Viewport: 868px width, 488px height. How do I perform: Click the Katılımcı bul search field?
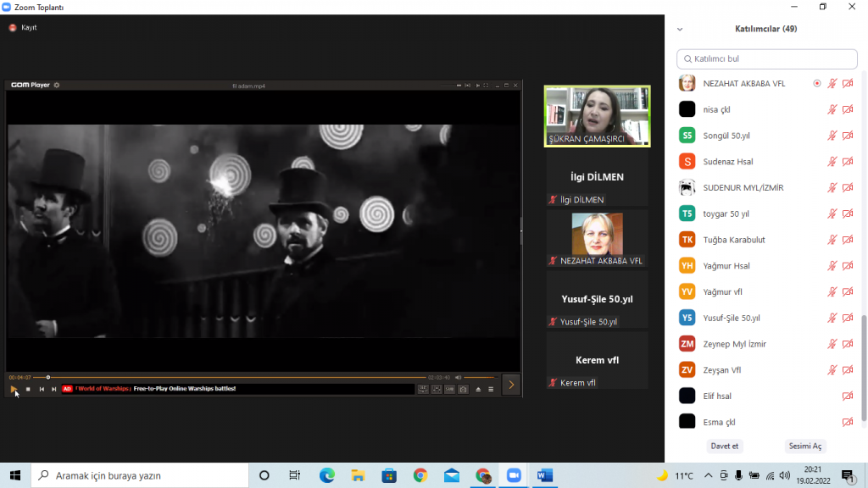(767, 59)
